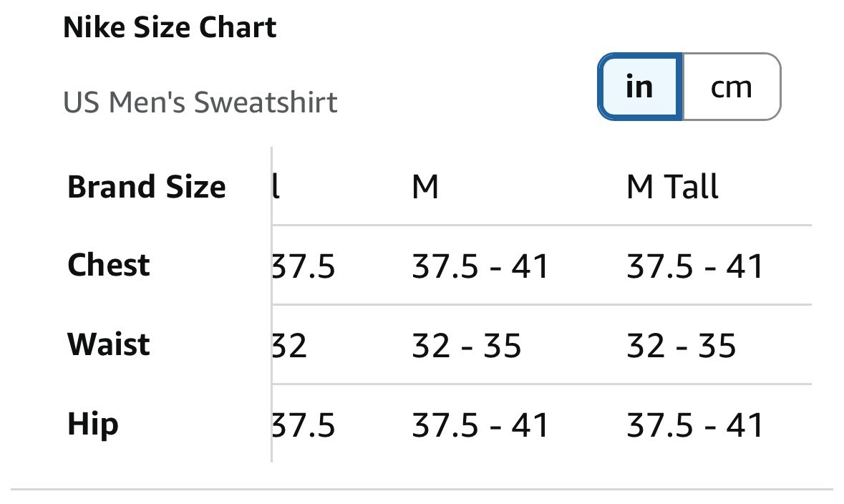The image size is (844, 504).
Task: Click the chest measurement for size M
Action: pos(480,267)
